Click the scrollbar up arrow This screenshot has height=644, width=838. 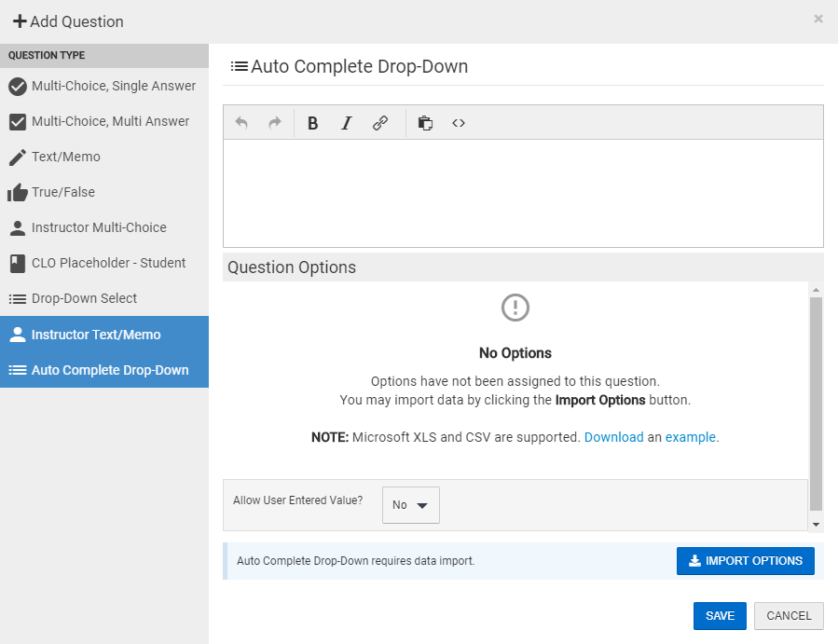tap(816, 290)
